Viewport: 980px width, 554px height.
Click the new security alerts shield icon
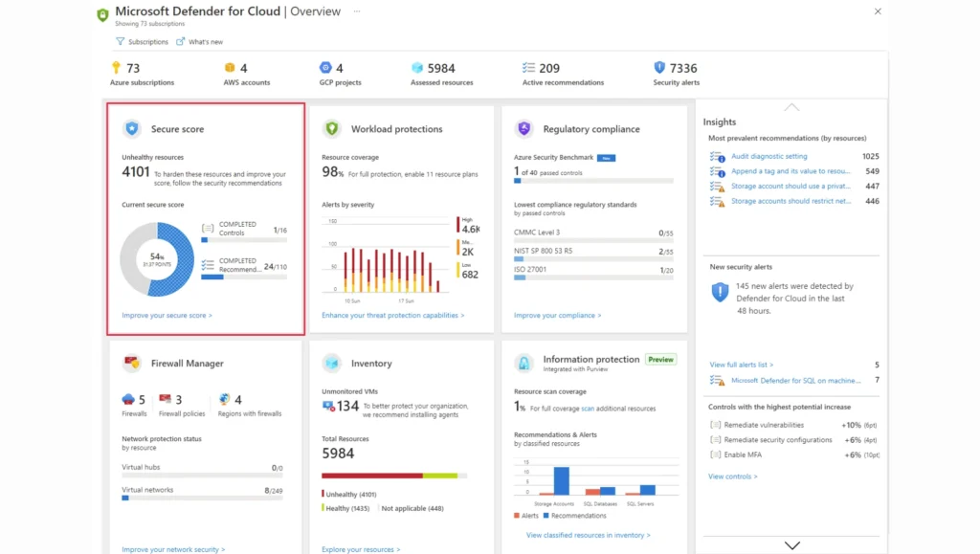tap(720, 292)
